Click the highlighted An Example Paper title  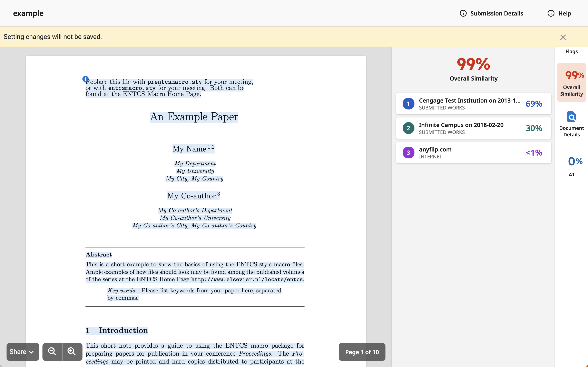[194, 117]
